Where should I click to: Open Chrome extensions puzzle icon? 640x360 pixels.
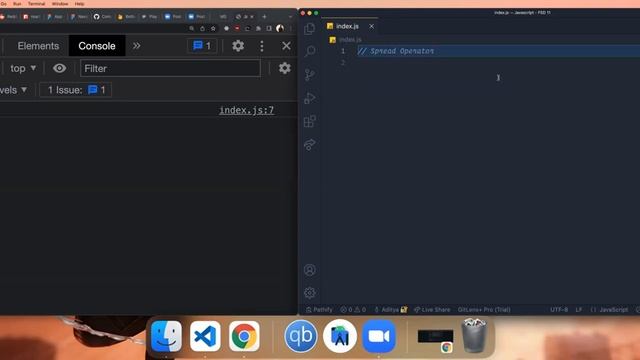[x=258, y=28]
